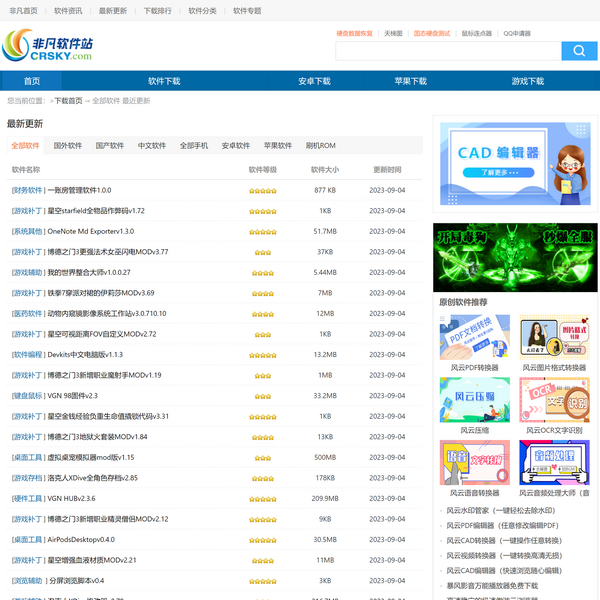The width and height of the screenshot is (600, 600).
Task: Open the 风云水印管家 recommendation link
Action: [499, 511]
